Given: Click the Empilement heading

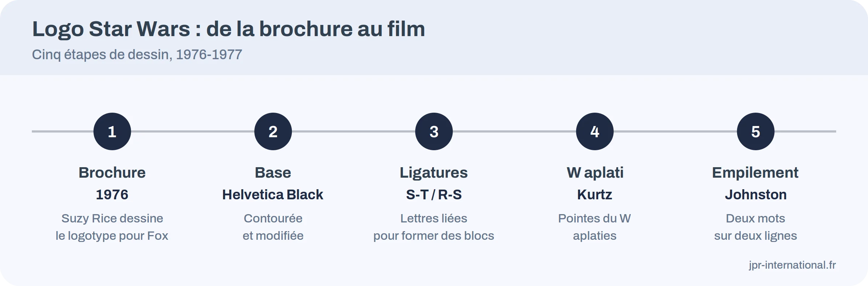Looking at the screenshot, I should (x=756, y=173).
